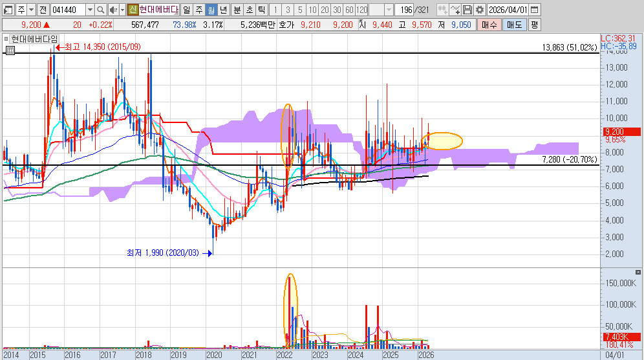Screen dimensions: 644x360
Task: Click the 9,200 current price marker on the price axis
Action: tap(621, 131)
